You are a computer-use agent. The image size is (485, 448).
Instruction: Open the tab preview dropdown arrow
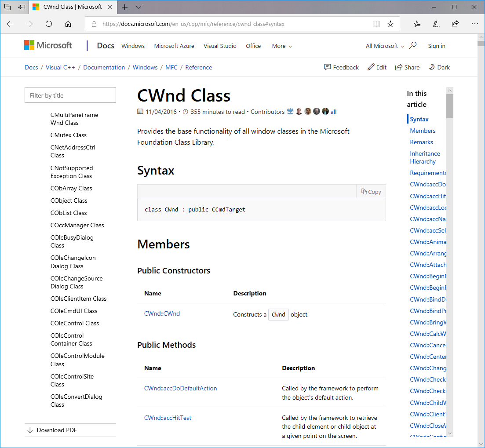(139, 7)
